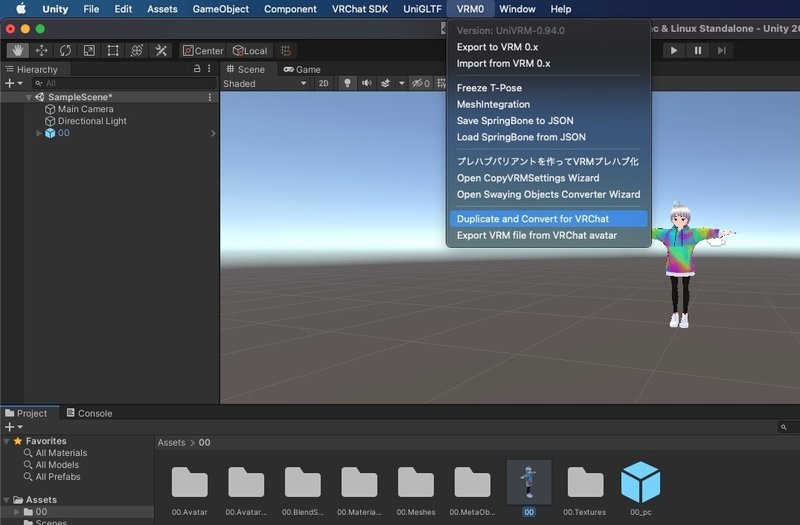Viewport: 800px width, 525px height.
Task: Open the VRChat SDK menu
Action: [360, 9]
